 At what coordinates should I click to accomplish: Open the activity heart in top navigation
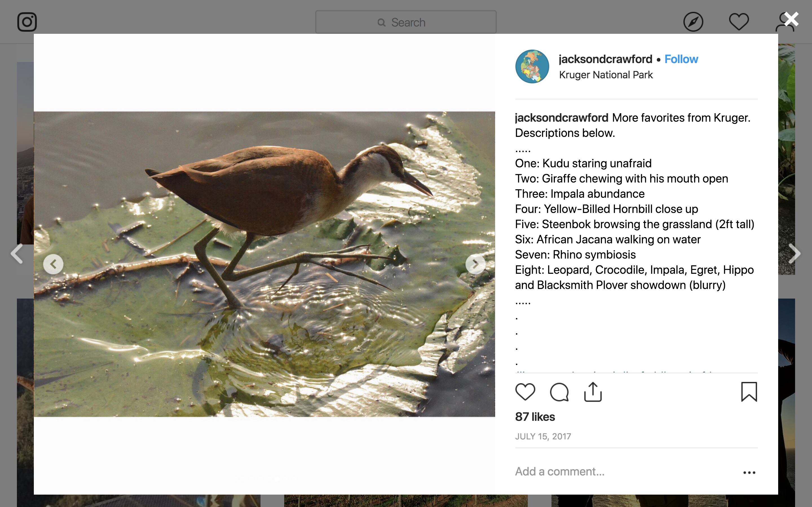tap(738, 22)
